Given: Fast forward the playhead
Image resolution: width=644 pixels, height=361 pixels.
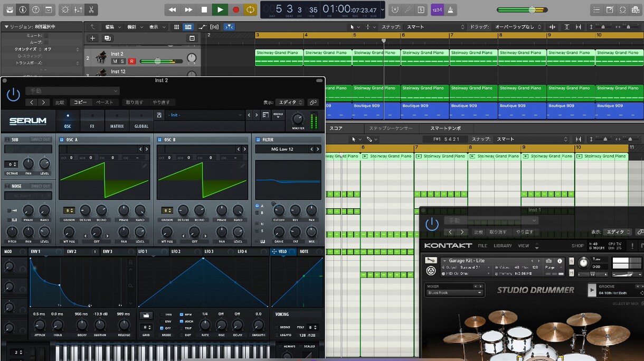Looking at the screenshot, I should [x=188, y=10].
